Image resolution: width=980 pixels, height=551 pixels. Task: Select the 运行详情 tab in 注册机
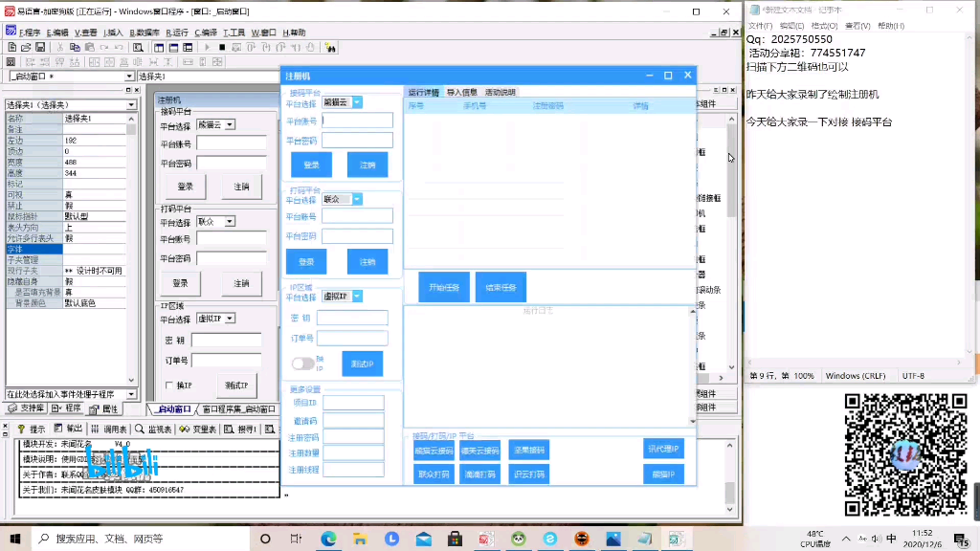(x=423, y=93)
